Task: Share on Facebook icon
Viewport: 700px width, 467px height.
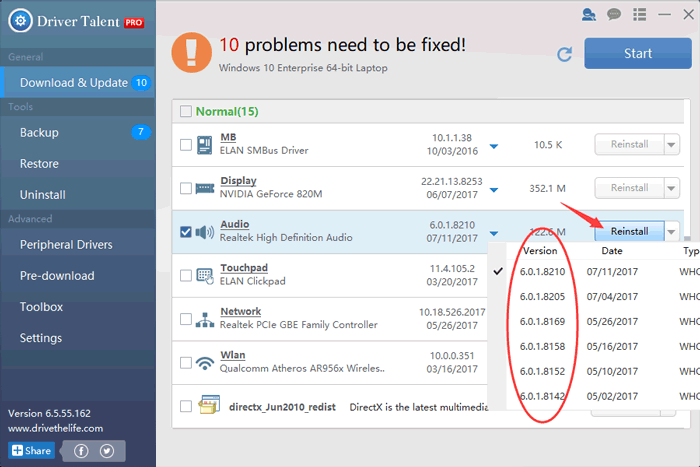Action: (81, 451)
